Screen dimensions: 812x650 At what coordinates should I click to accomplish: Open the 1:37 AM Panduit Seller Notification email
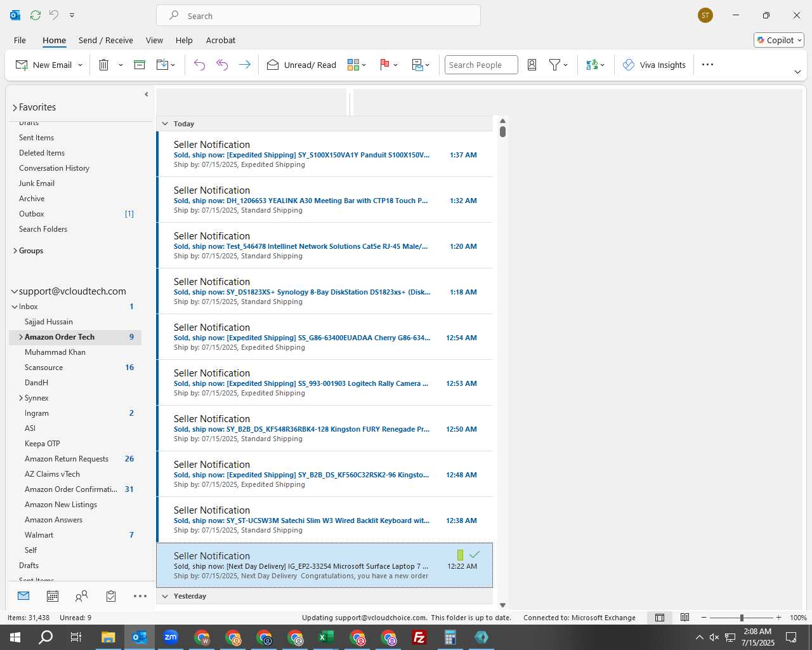(325, 154)
